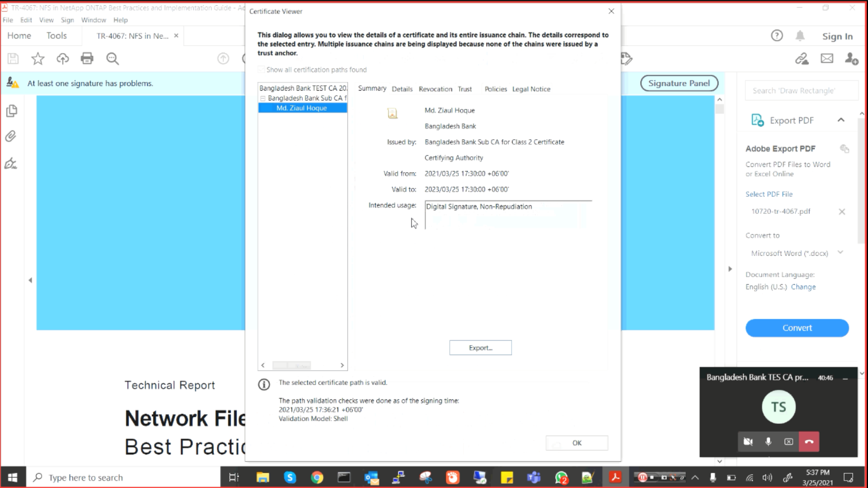
Task: Mute microphone in the Teams call window
Action: [768, 442]
